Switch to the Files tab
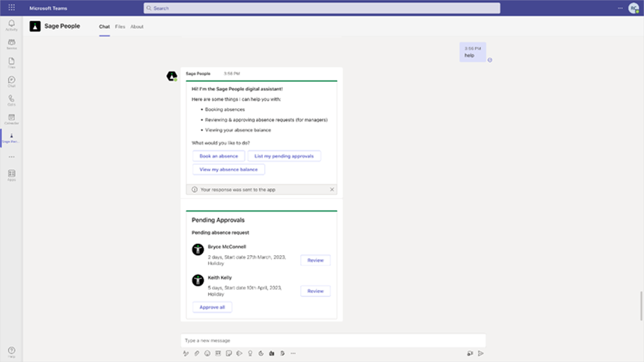This screenshot has height=362, width=644. pos(120,26)
